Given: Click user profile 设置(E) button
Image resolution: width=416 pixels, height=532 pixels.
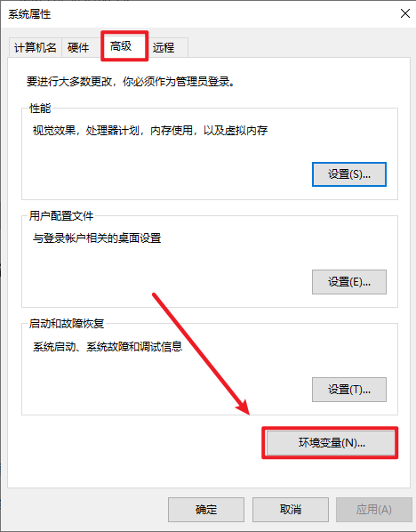Looking at the screenshot, I should tap(348, 282).
